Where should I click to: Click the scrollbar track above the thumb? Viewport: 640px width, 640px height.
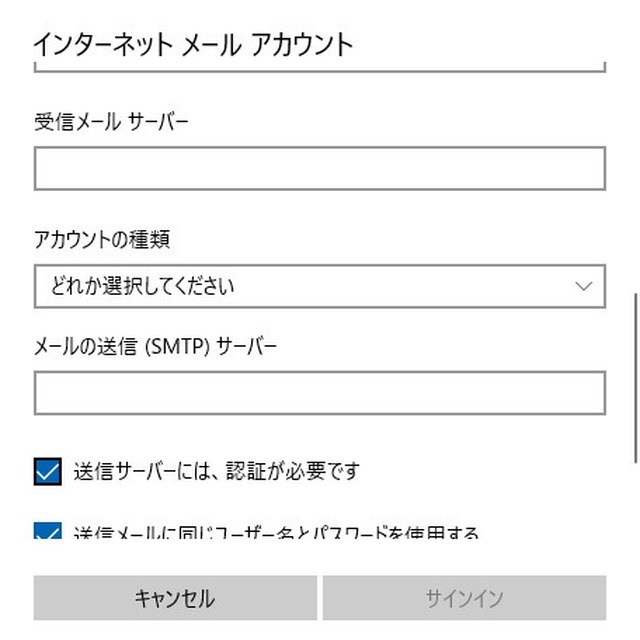[636, 150]
